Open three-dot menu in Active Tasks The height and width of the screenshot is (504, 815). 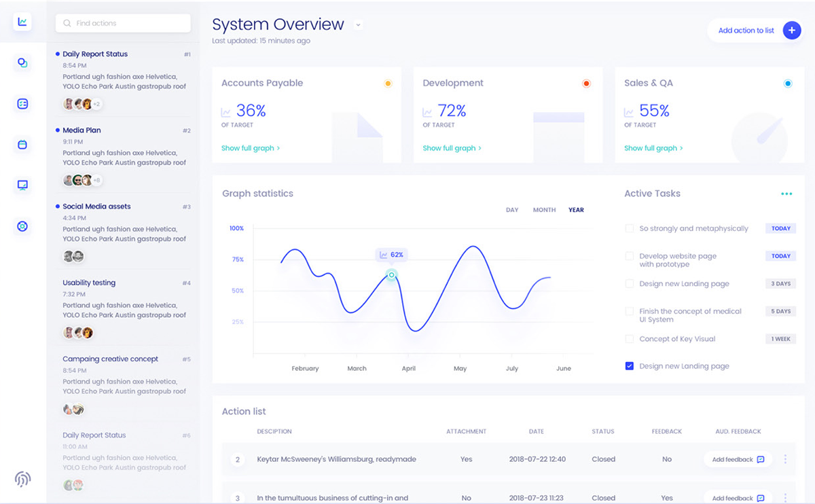click(786, 194)
